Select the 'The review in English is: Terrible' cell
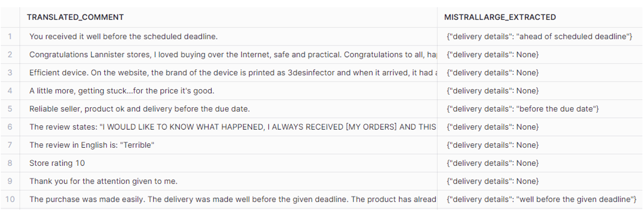Viewport: 644px width, 211px height. tap(228, 145)
